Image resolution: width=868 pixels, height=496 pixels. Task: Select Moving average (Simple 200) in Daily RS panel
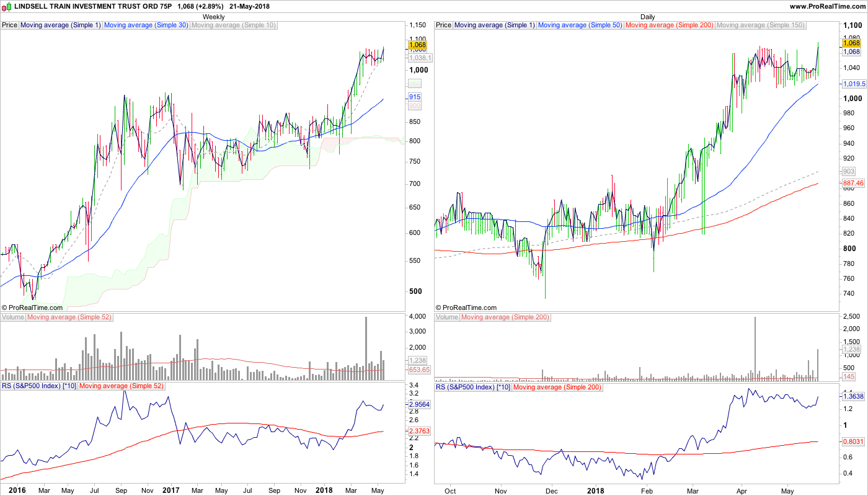(x=558, y=387)
